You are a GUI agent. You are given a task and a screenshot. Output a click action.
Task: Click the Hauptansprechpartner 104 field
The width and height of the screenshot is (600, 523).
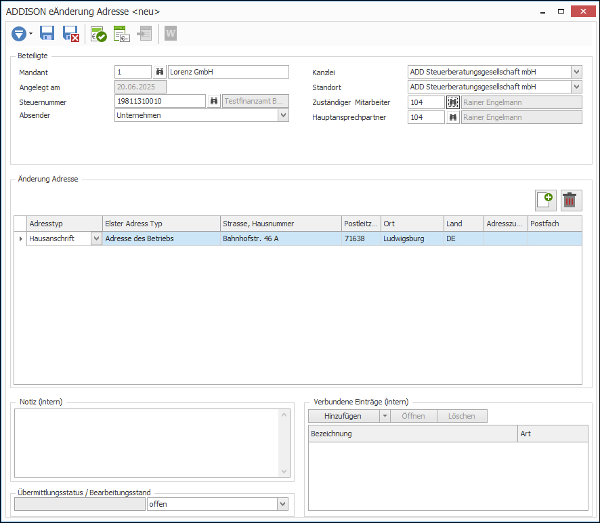(426, 117)
